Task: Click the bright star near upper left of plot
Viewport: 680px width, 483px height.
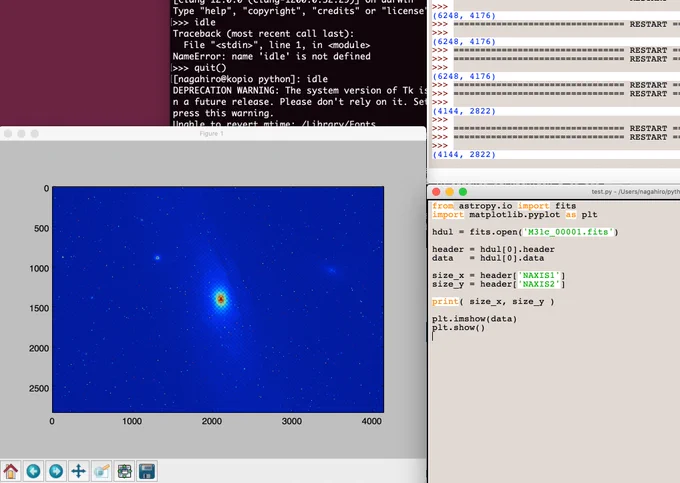Action: [x=157, y=258]
